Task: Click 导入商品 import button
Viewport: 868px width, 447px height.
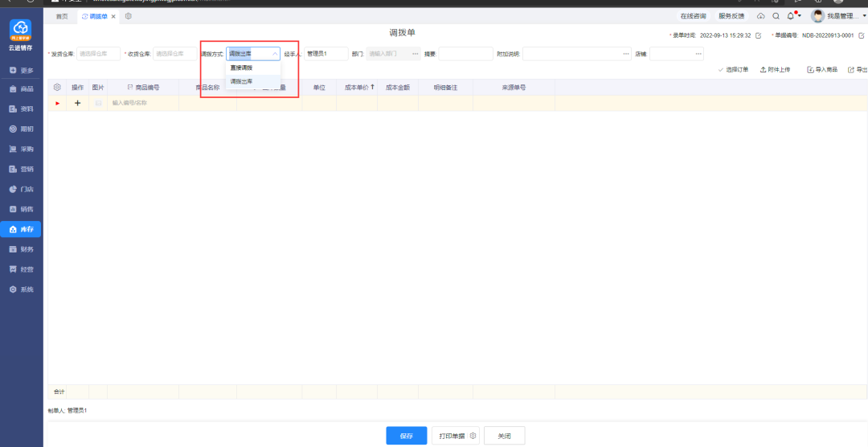Action: click(x=822, y=70)
